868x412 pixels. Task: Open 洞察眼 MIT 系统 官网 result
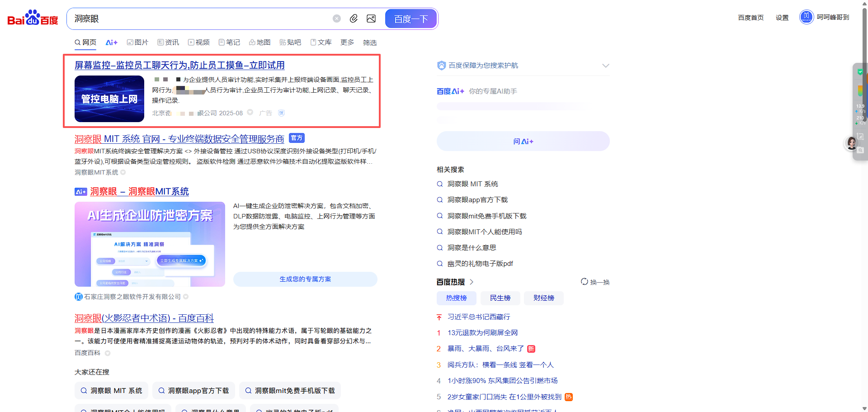click(x=179, y=139)
